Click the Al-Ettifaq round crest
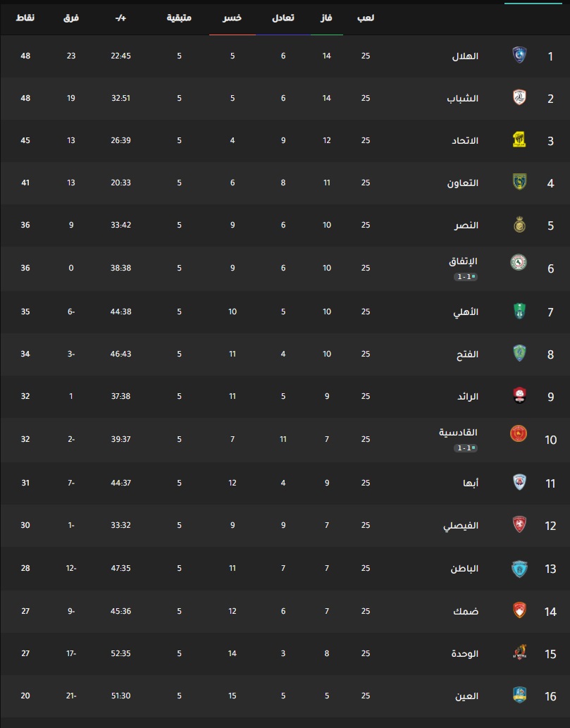Viewport: 570px width, 728px height. pos(519,262)
